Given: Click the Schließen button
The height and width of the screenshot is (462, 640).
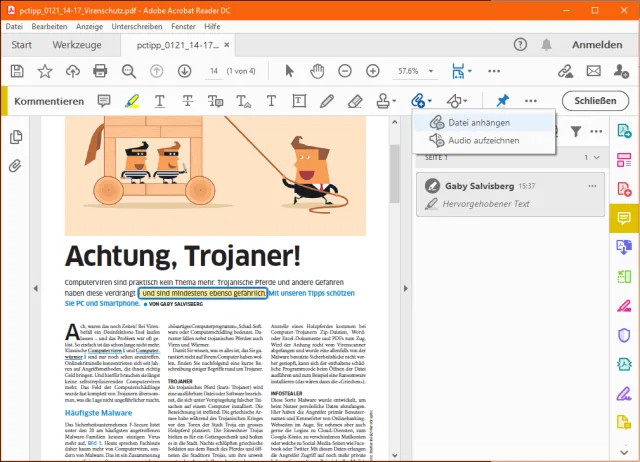Looking at the screenshot, I should click(x=595, y=101).
